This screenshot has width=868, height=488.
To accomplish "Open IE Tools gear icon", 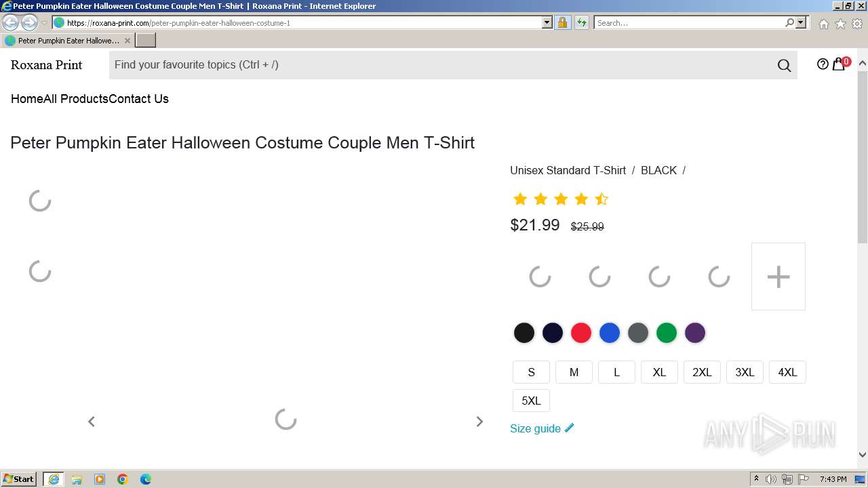I will pyautogui.click(x=857, y=24).
